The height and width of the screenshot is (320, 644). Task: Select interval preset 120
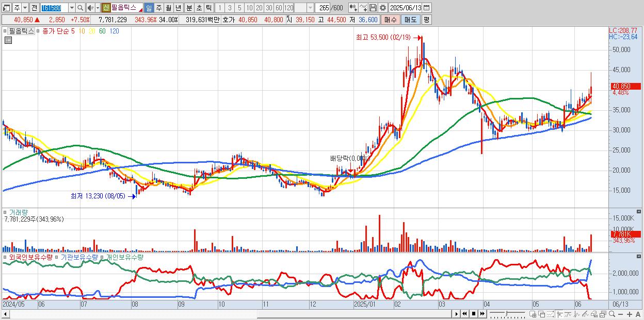tap(289, 8)
